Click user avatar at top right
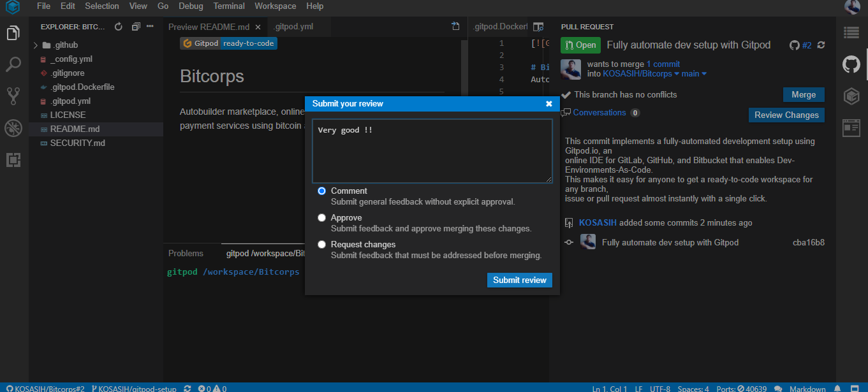This screenshot has width=868, height=392. [x=852, y=7]
